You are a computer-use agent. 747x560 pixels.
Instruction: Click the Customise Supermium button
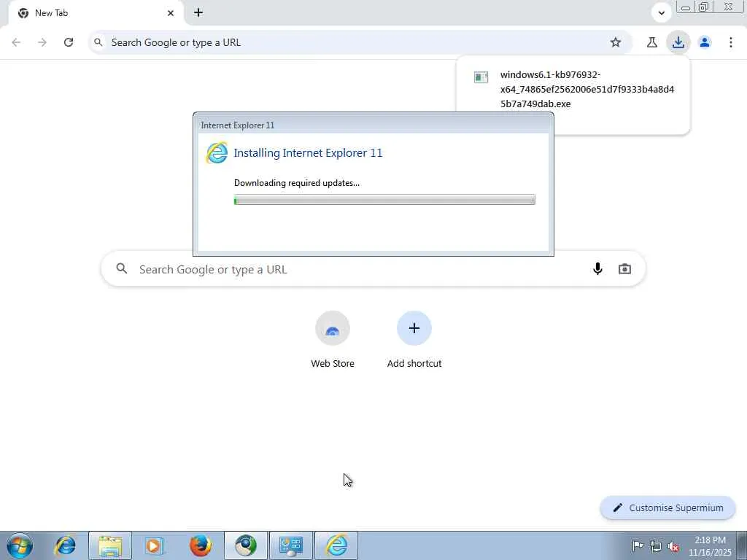click(x=668, y=507)
